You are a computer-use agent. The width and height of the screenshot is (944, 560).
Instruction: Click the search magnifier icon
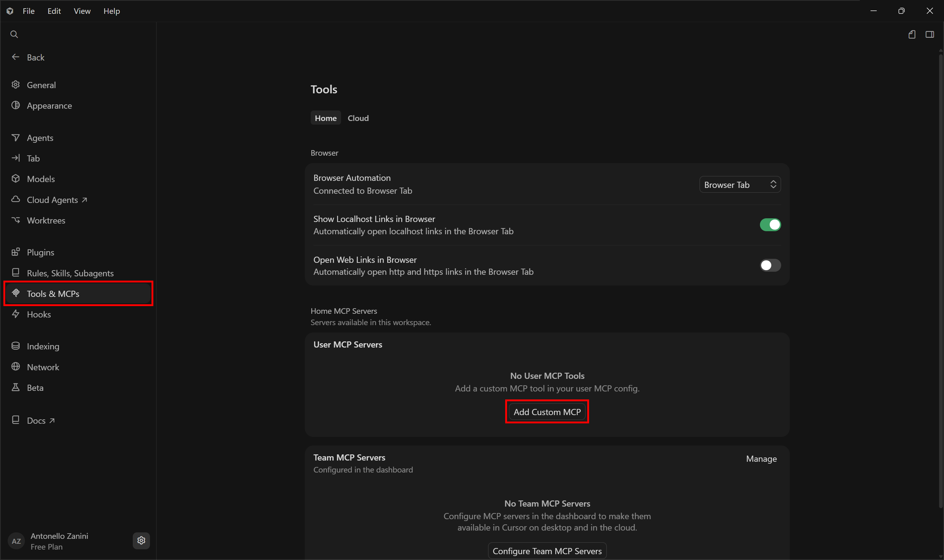[x=14, y=34]
